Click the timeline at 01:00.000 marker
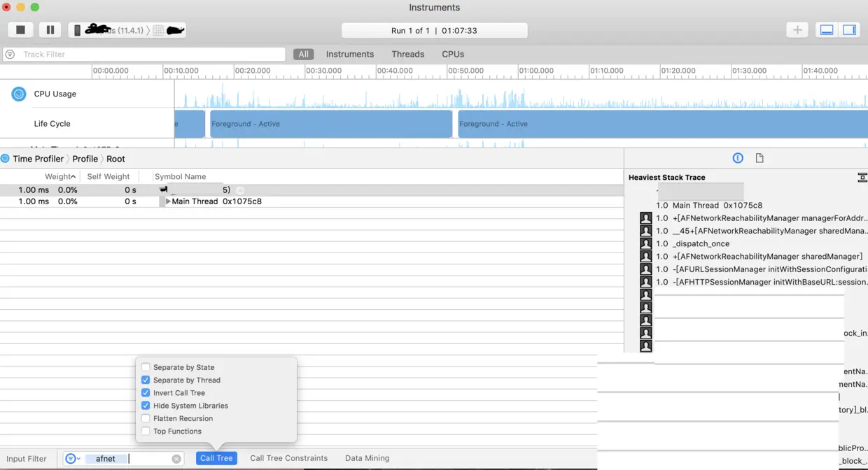 click(535, 71)
